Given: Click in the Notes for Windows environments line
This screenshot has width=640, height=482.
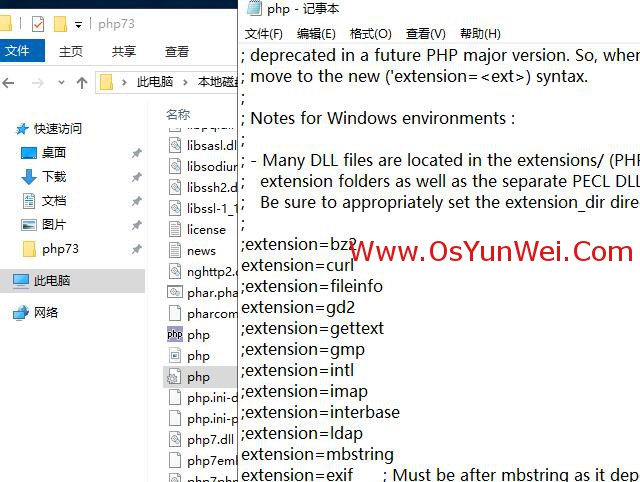Looking at the screenshot, I should click(378, 119).
